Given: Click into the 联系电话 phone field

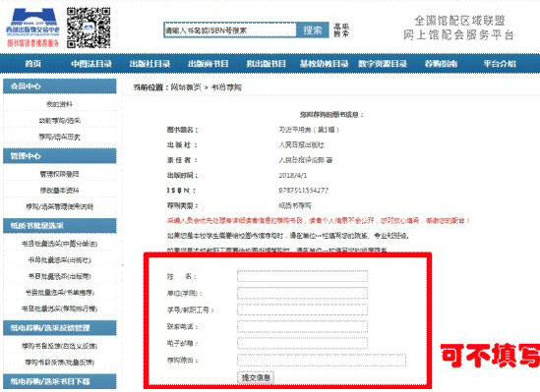Looking at the screenshot, I should pos(302,326).
